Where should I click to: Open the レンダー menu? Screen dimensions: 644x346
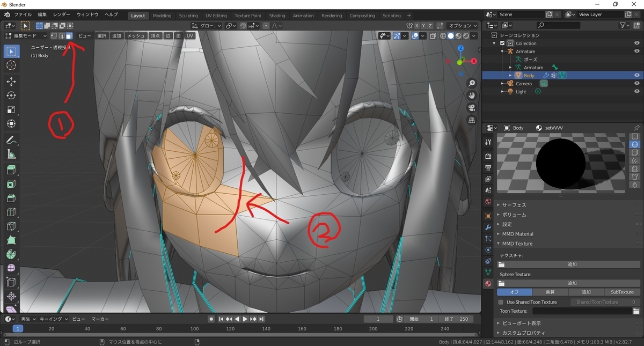(x=62, y=15)
